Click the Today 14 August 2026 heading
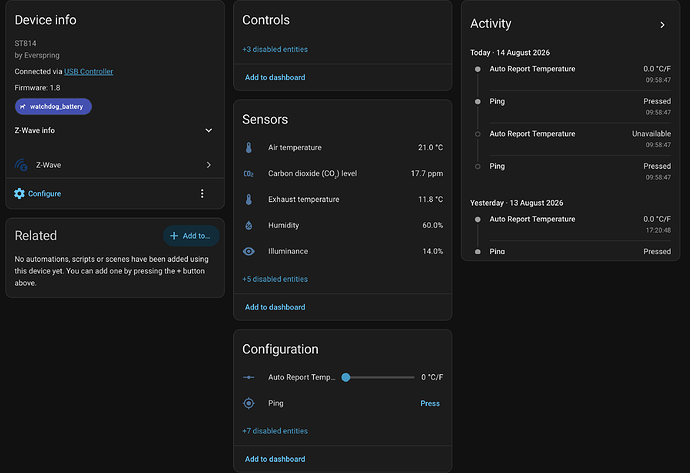Screen dimensions: 690x473 click(x=510, y=53)
